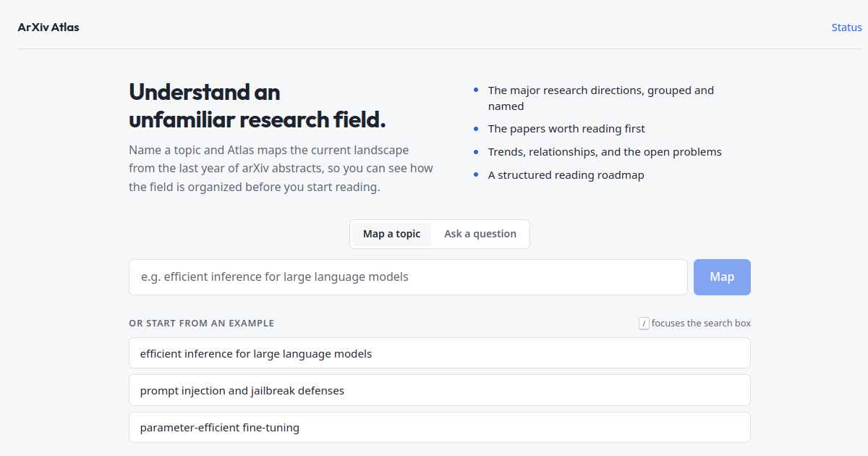Click the slash key hint icon

pos(644,324)
